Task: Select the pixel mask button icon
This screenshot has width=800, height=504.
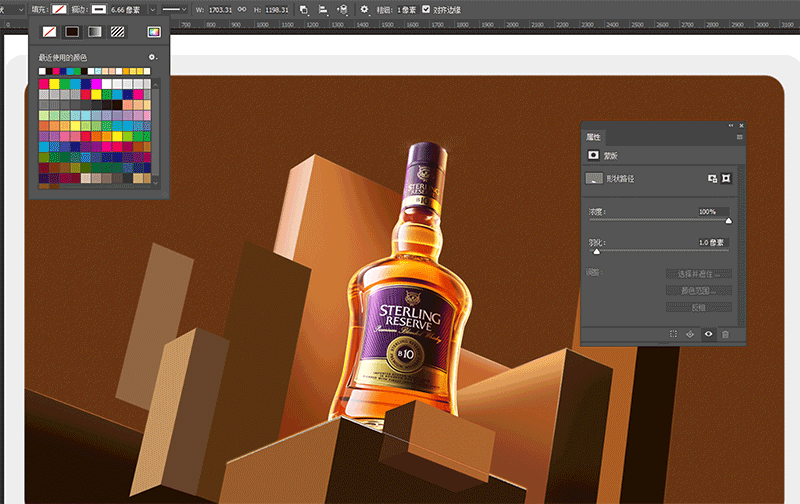Action: tap(712, 178)
